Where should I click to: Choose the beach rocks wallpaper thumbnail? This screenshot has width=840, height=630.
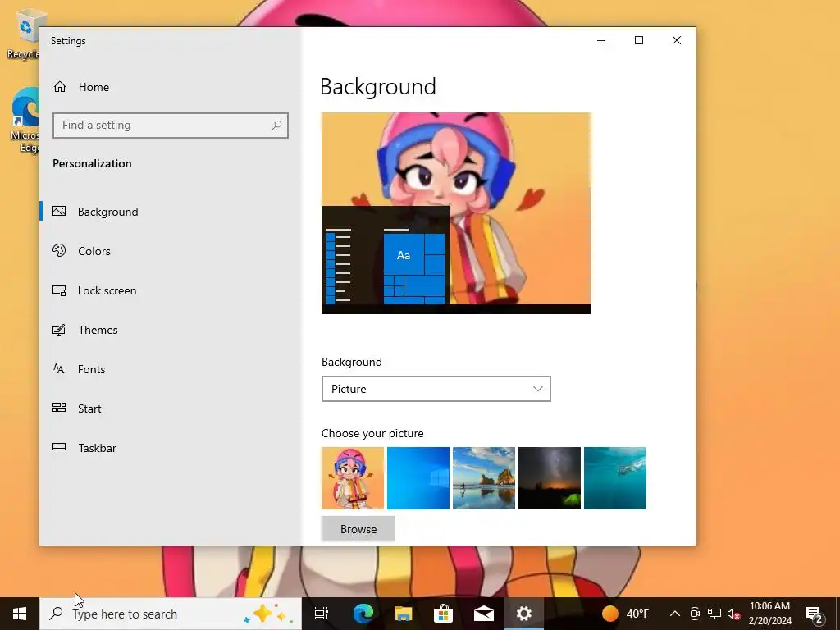click(x=484, y=478)
